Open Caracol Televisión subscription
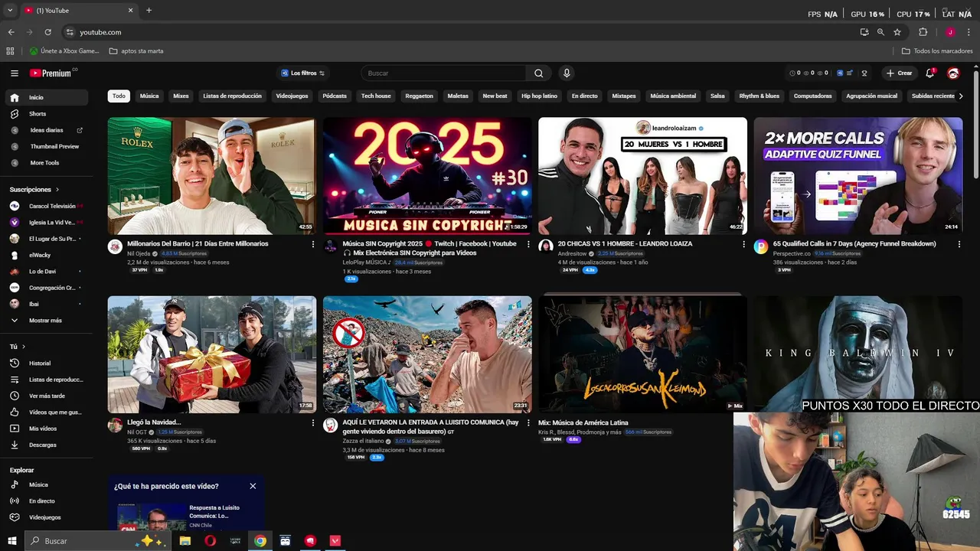 (x=47, y=206)
